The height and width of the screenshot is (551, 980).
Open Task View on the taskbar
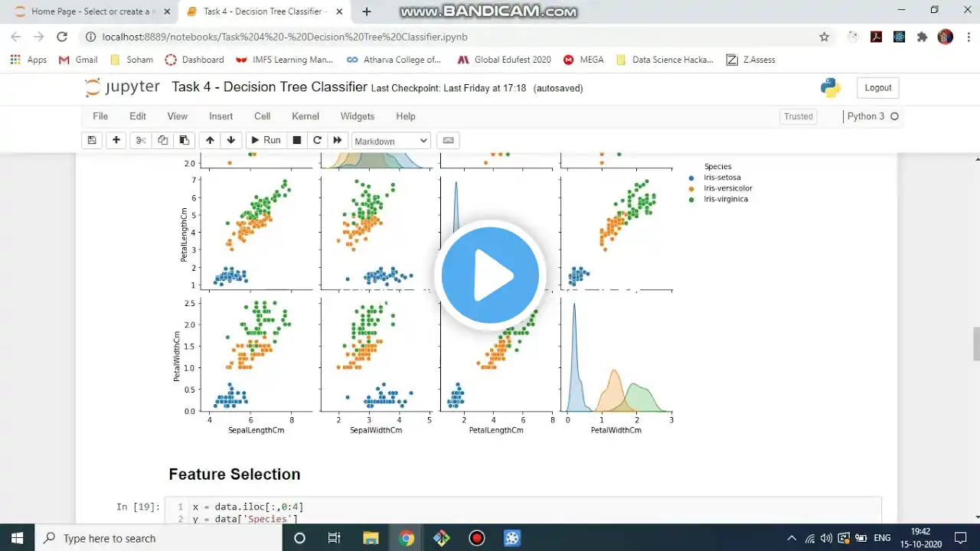click(335, 538)
